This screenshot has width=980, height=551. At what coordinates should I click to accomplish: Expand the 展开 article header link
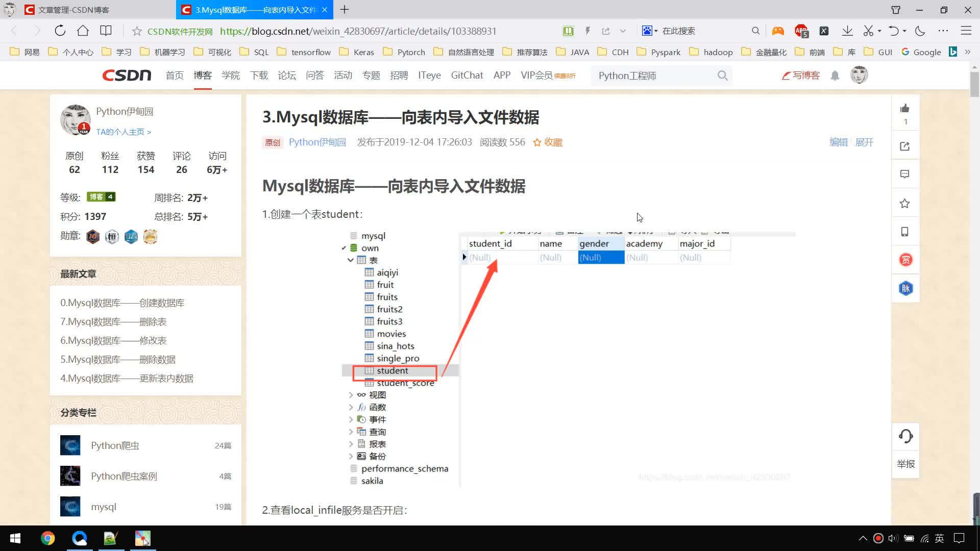point(864,142)
